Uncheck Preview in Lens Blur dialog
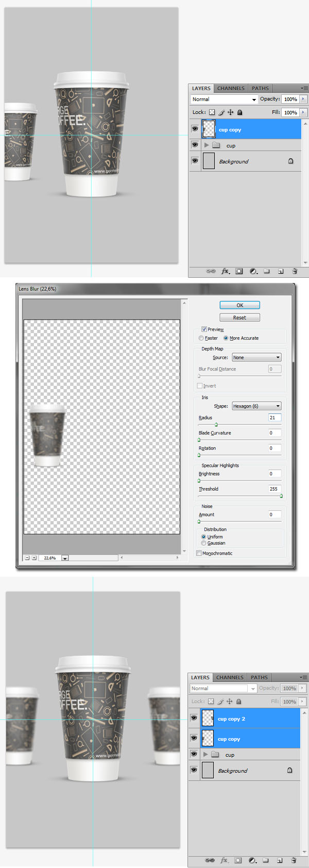309x868 pixels. [x=204, y=329]
